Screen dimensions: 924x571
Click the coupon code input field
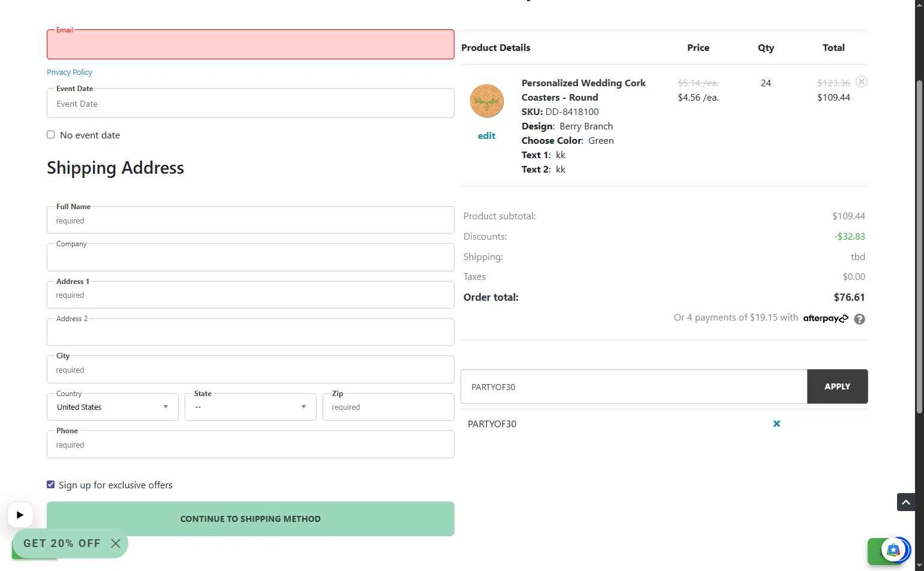pos(634,386)
